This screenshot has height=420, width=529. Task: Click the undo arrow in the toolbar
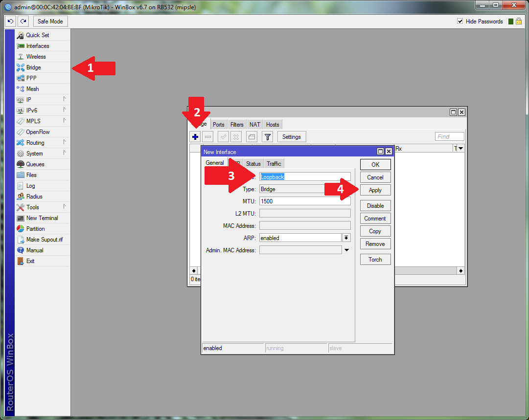10,21
